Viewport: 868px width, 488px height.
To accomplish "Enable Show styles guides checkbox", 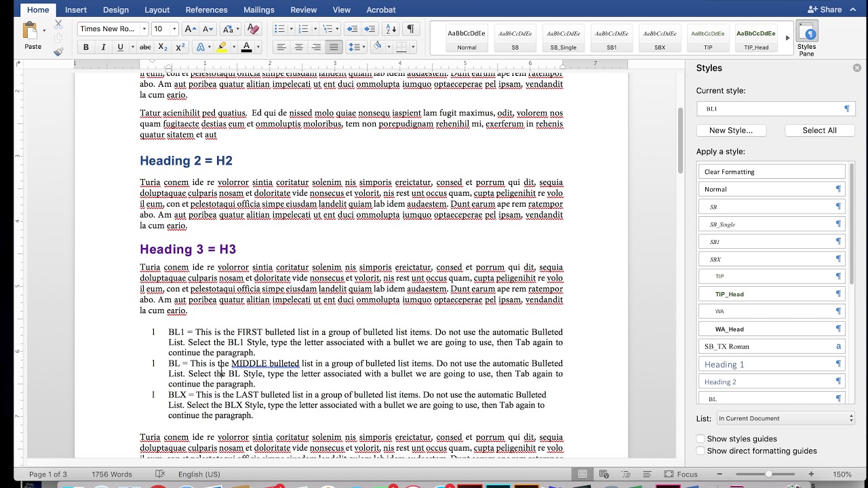I will coord(701,439).
